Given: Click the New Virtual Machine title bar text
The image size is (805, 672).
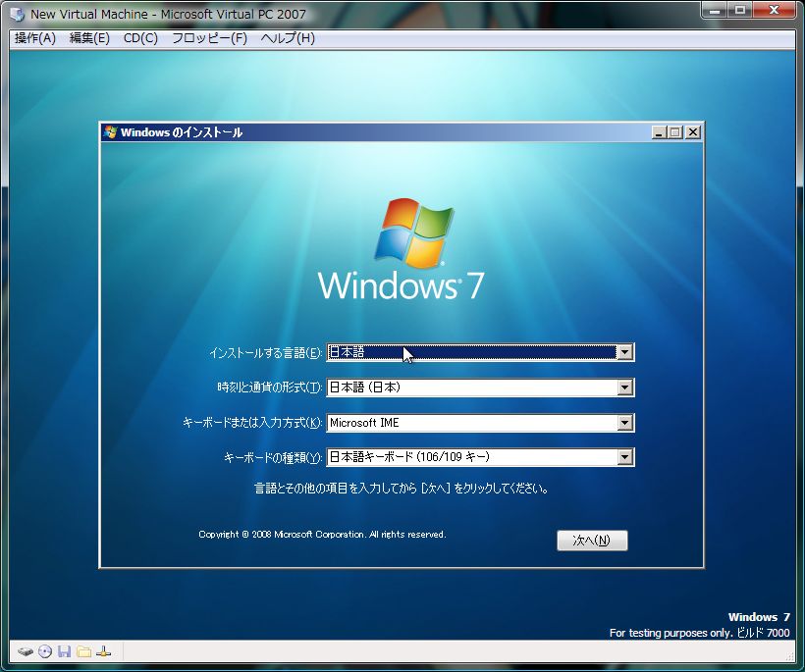Looking at the screenshot, I should tap(168, 15).
